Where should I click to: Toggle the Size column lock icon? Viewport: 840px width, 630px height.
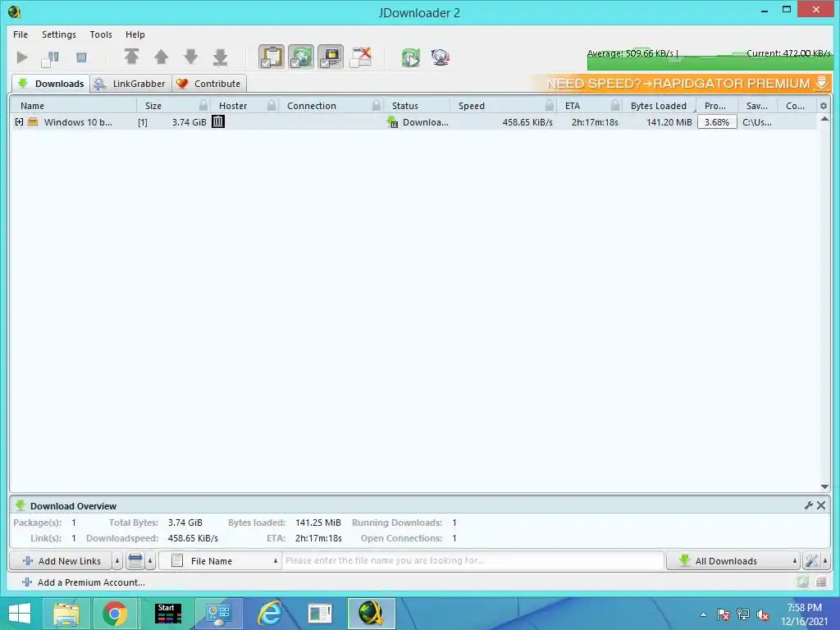coord(203,105)
